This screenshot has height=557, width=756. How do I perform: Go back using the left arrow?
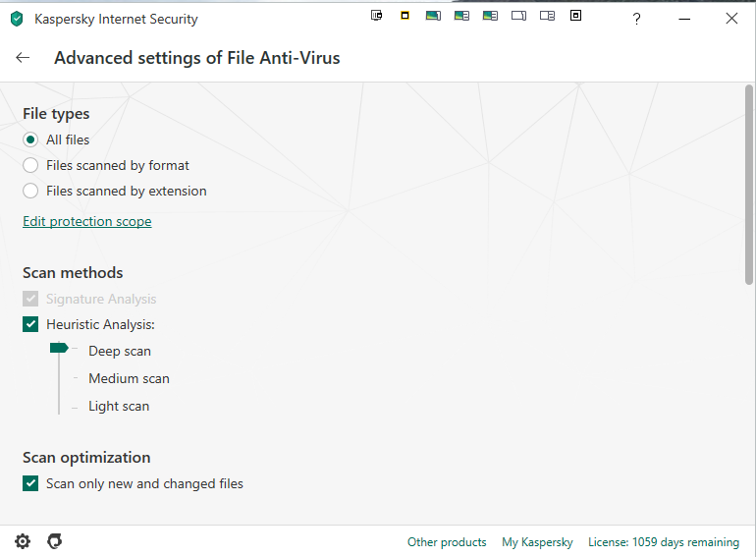[23, 57]
